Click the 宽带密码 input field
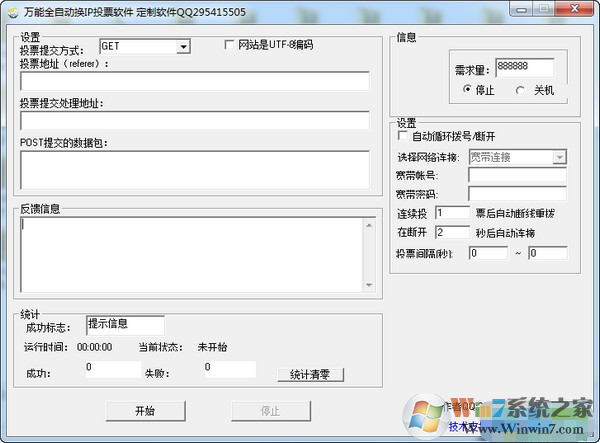The width and height of the screenshot is (600, 443). pos(517,193)
